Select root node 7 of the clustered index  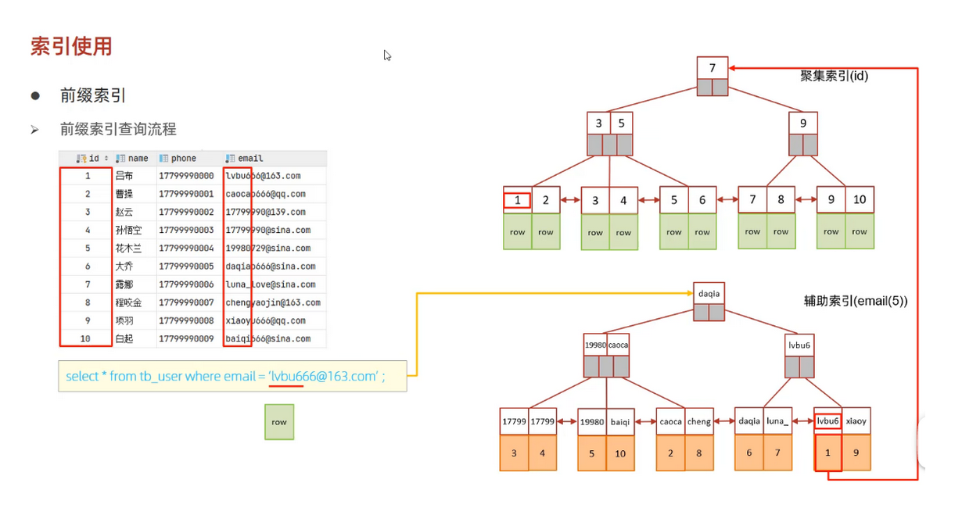(712, 68)
